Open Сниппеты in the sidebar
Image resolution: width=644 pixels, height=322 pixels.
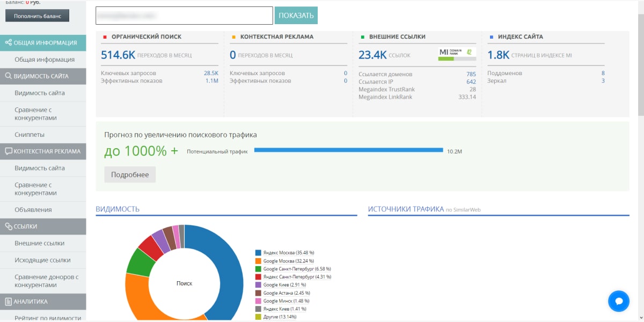click(30, 135)
